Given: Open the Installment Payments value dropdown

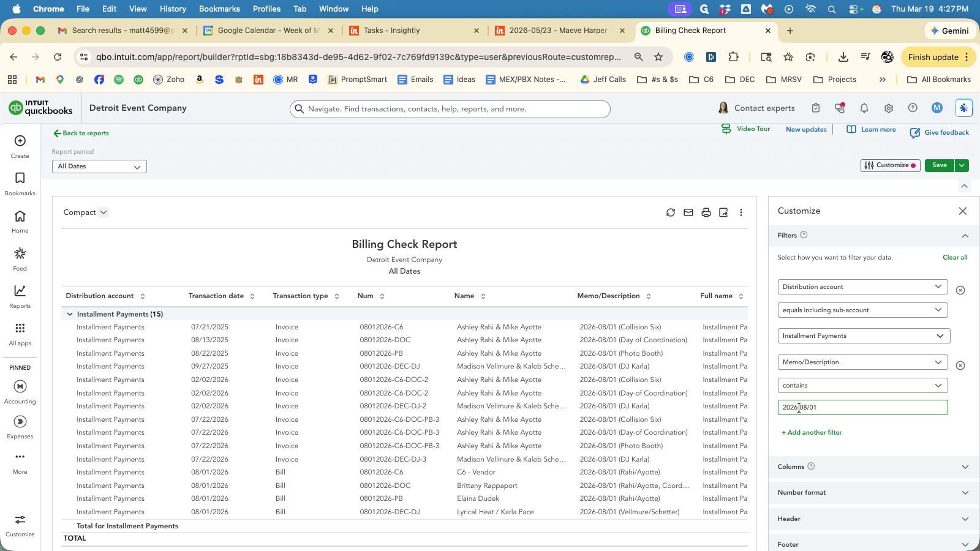Looking at the screenshot, I should [864, 335].
